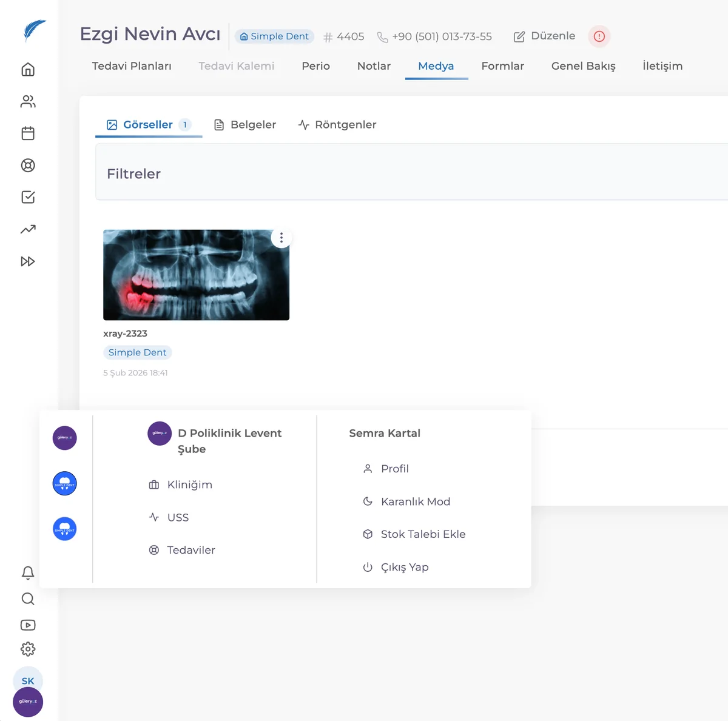Click the red alert icon beside Düzenle

tap(599, 36)
